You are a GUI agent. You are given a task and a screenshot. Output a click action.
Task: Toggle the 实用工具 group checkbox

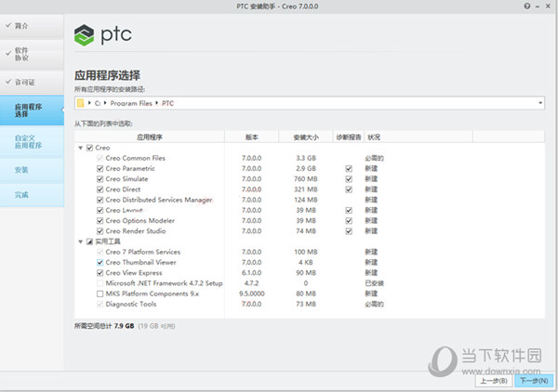click(x=89, y=242)
